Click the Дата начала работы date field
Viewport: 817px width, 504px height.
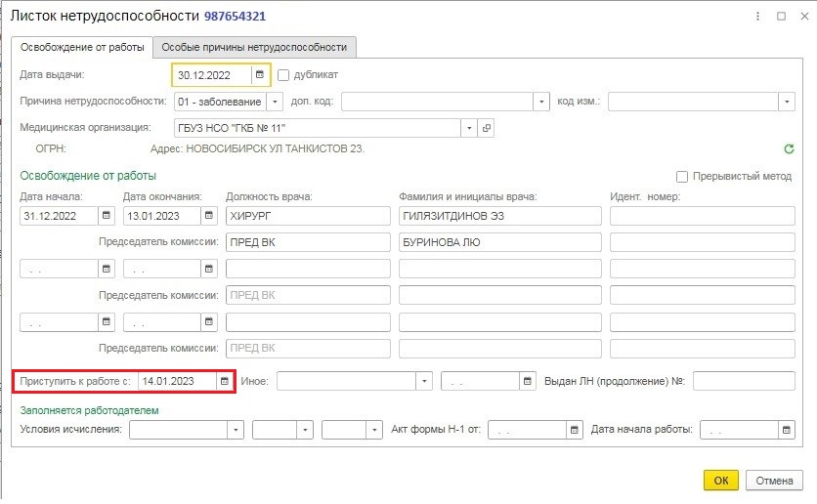(740, 430)
